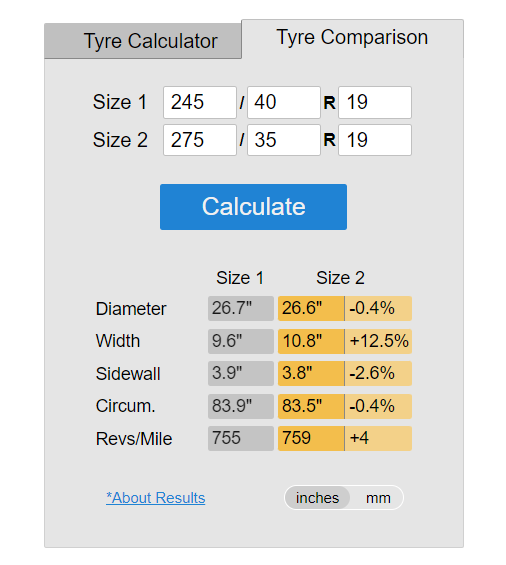Click the Size 2 diameter value 26.6"

point(311,308)
